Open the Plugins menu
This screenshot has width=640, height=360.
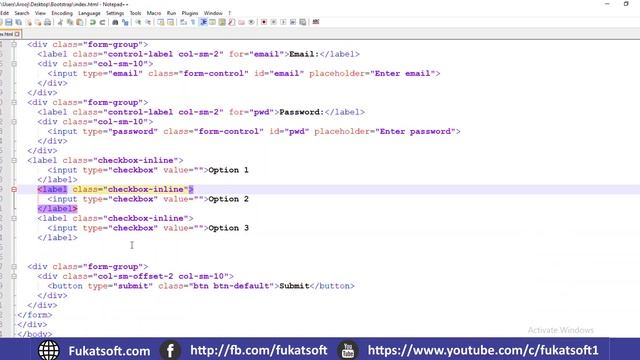pyautogui.click(x=190, y=13)
